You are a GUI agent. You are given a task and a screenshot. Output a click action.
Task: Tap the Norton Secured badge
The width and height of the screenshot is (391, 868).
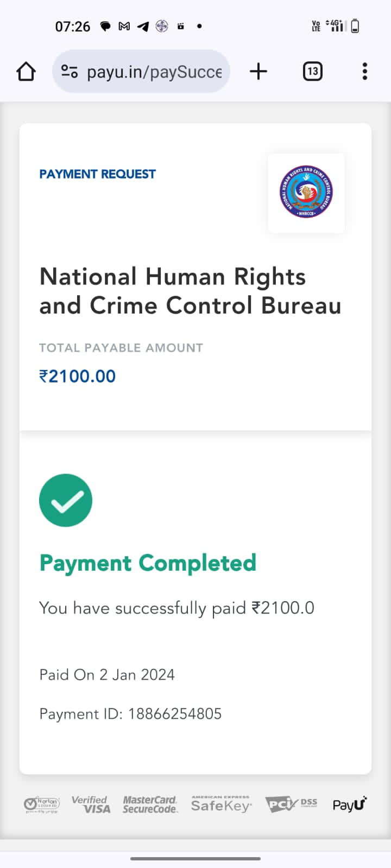pos(42,804)
